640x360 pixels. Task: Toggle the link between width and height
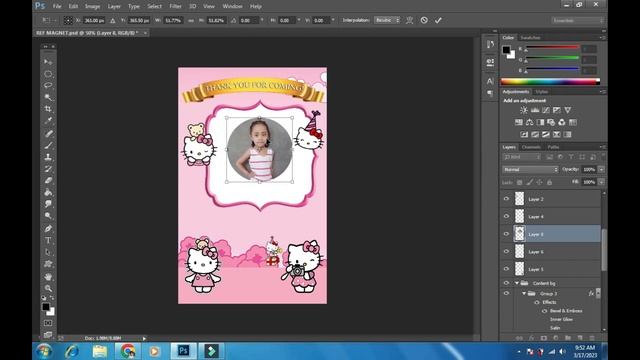[191, 20]
